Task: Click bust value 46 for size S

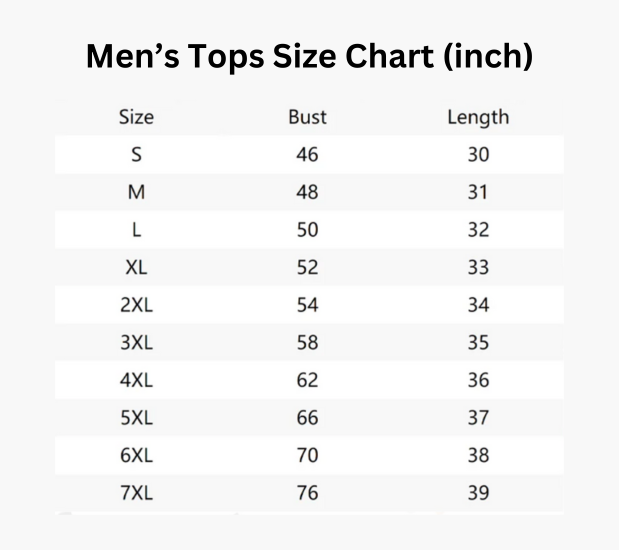Action: pyautogui.click(x=307, y=155)
